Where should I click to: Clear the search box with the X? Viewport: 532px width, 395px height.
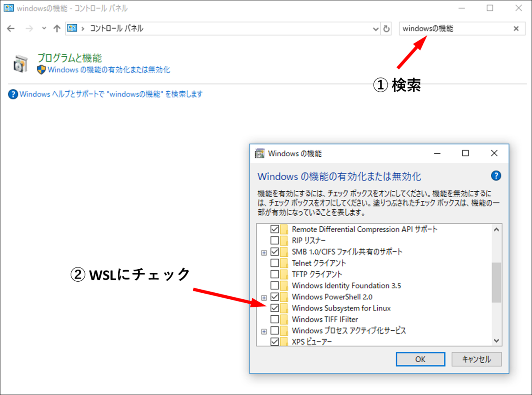[x=516, y=29]
